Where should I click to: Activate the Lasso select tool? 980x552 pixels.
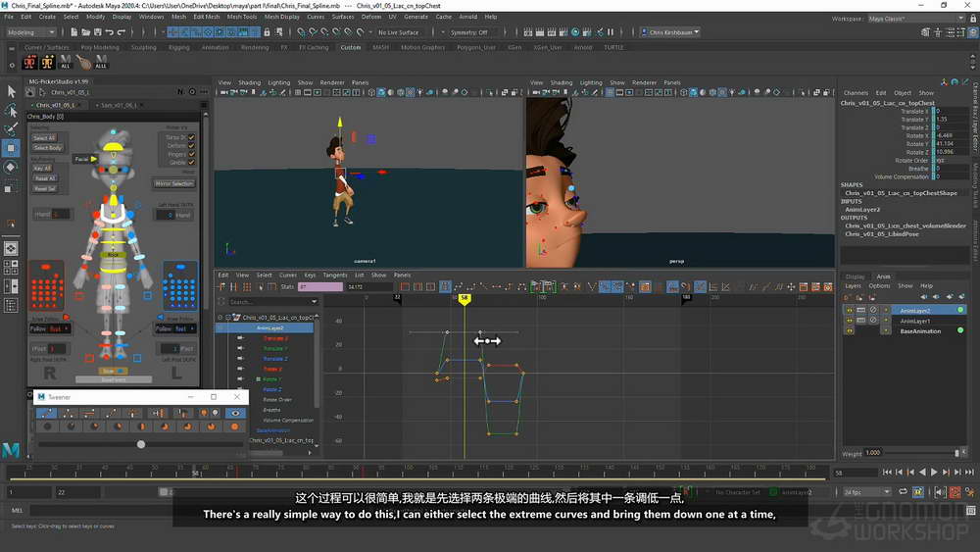[11, 111]
